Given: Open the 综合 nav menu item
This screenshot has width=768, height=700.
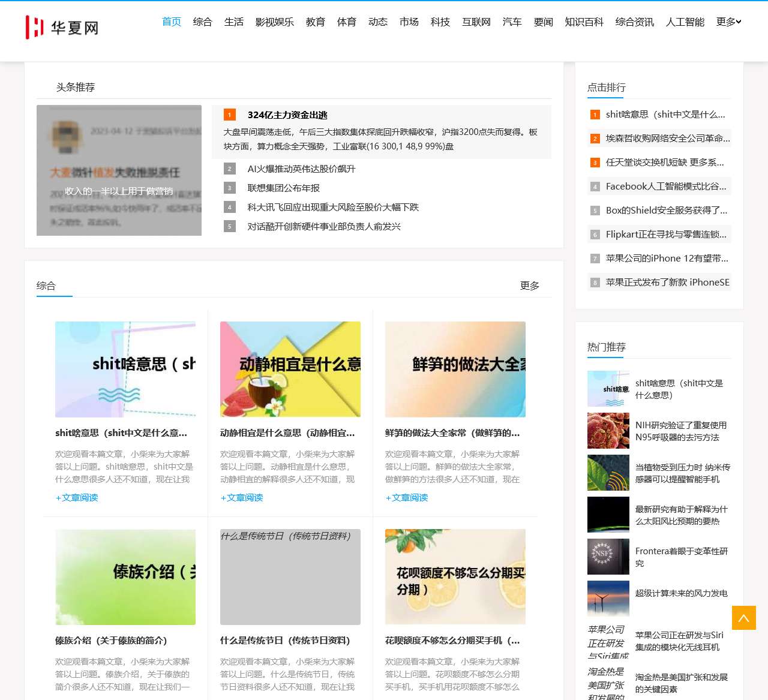Looking at the screenshot, I should pyautogui.click(x=203, y=22).
